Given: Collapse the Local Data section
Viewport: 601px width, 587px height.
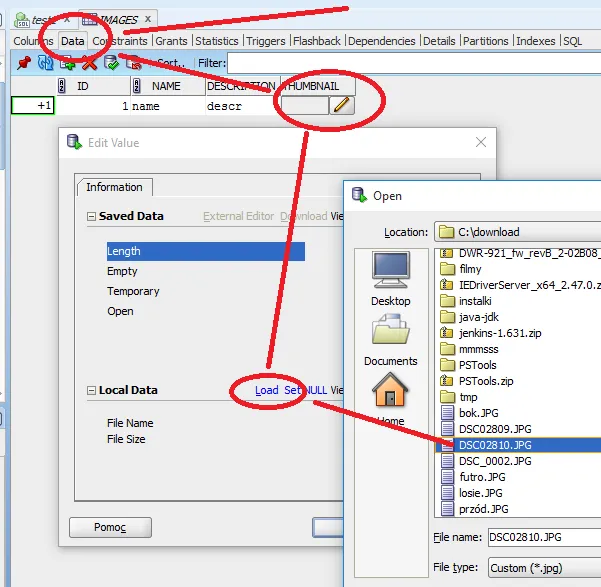Looking at the screenshot, I should 91,391.
